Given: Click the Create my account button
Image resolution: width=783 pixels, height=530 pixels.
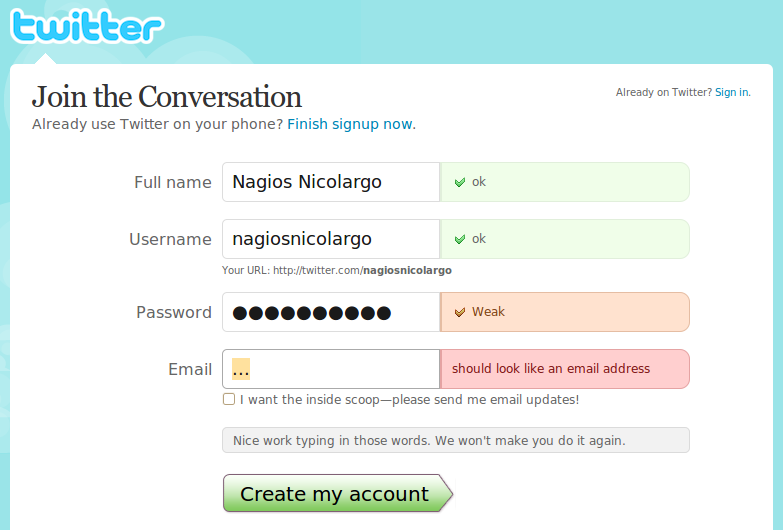Looking at the screenshot, I should [x=338, y=493].
